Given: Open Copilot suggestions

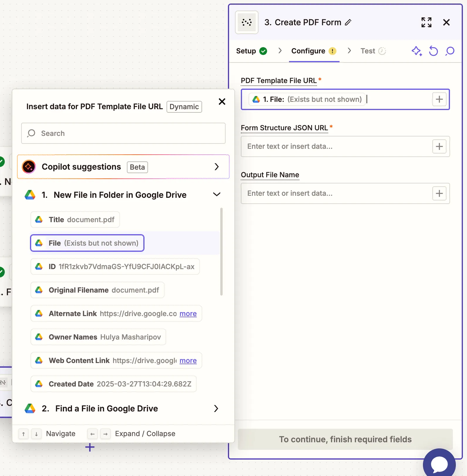Looking at the screenshot, I should pos(123,167).
